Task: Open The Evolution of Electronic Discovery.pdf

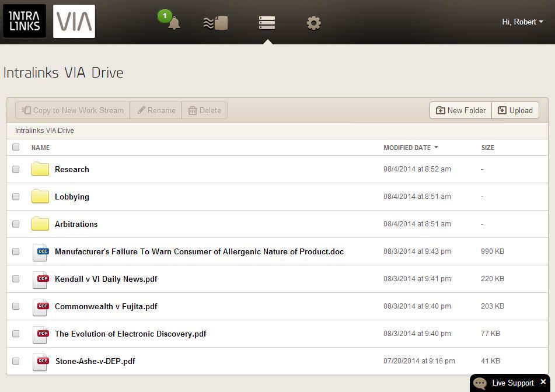Action: click(131, 334)
